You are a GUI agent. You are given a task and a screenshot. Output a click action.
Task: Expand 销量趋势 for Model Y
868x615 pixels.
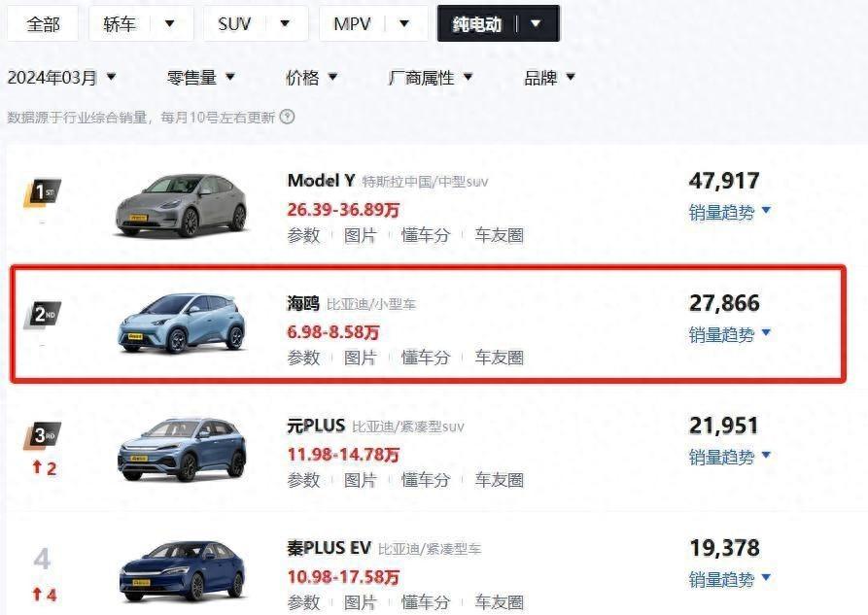coord(730,212)
